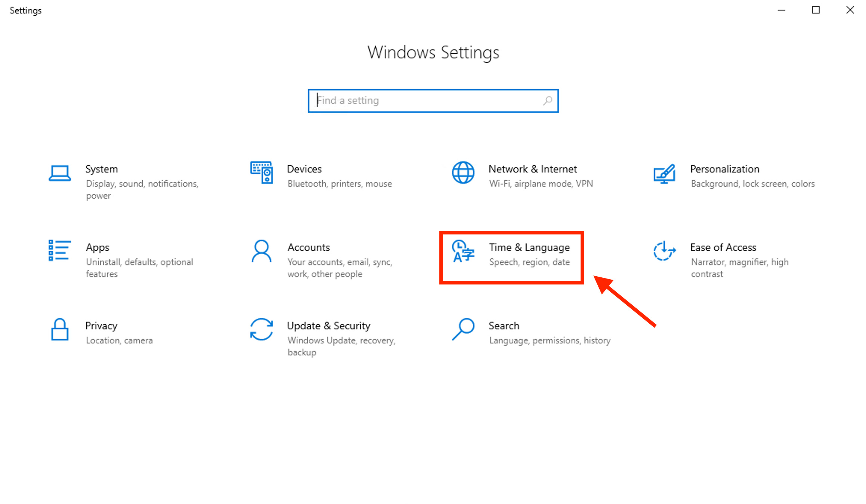
Task: Click 'Narrator, magnifier, high contrast' description
Action: pyautogui.click(x=740, y=268)
